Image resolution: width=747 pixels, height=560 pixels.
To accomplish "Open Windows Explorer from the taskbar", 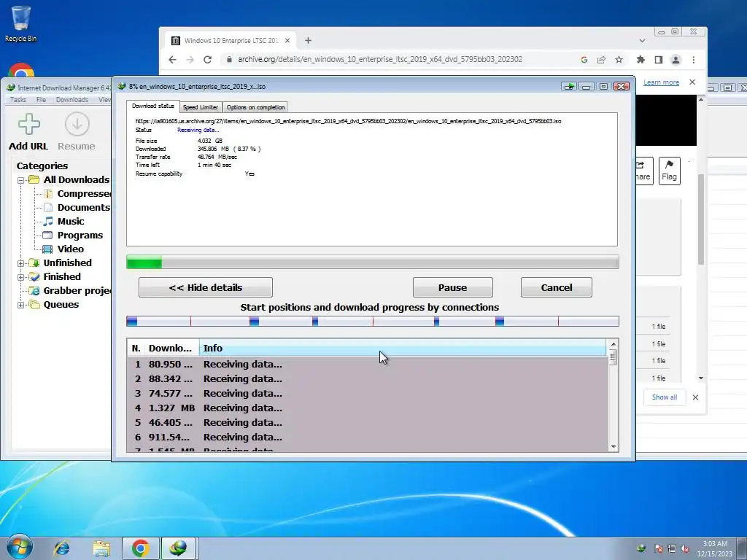I will point(101,548).
